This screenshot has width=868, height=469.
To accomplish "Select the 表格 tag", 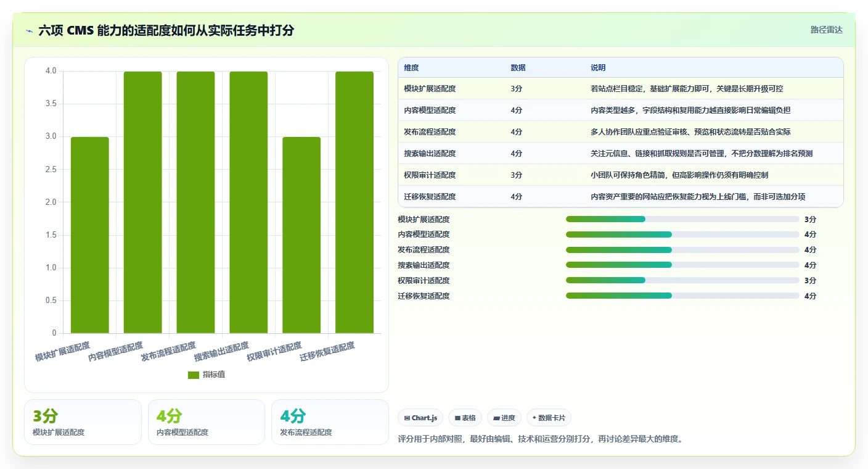I will (465, 418).
